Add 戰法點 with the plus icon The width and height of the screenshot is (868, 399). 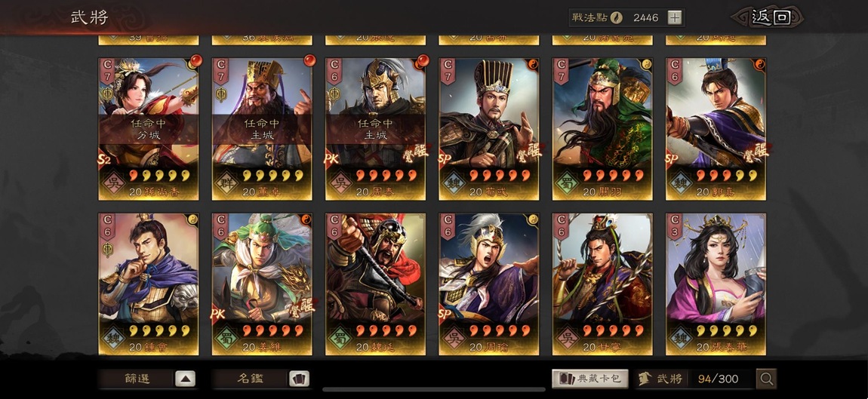click(674, 17)
